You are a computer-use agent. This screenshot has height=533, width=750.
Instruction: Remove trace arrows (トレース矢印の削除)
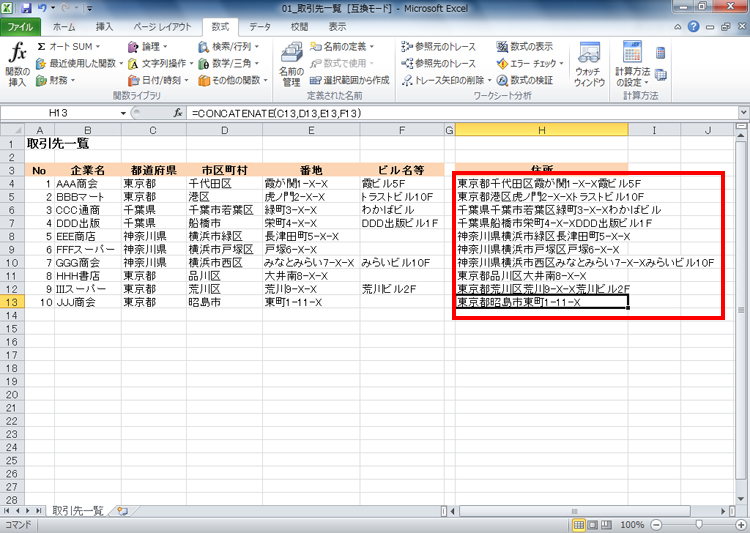point(447,80)
